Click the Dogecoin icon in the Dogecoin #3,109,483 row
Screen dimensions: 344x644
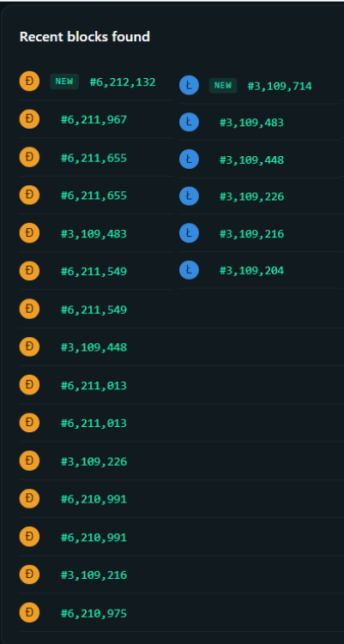click(29, 233)
